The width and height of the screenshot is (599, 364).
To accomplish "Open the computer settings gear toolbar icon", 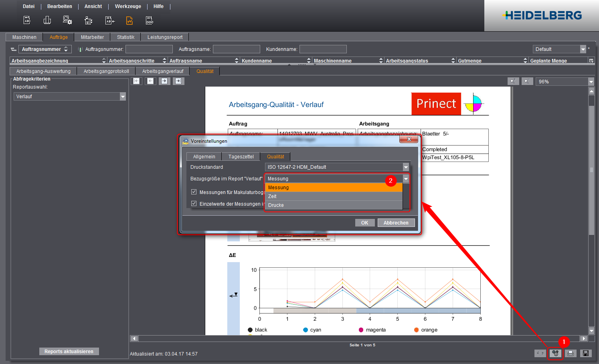I will [67, 20].
